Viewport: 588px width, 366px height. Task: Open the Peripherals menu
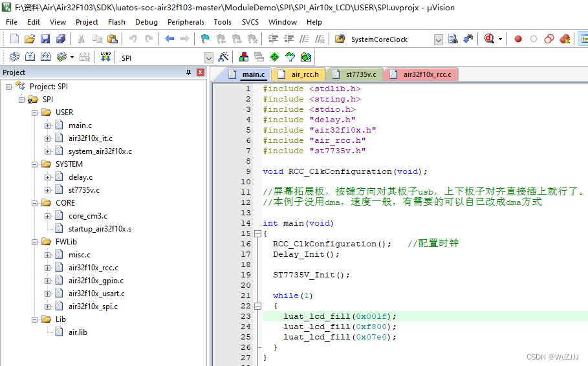pyautogui.click(x=186, y=22)
